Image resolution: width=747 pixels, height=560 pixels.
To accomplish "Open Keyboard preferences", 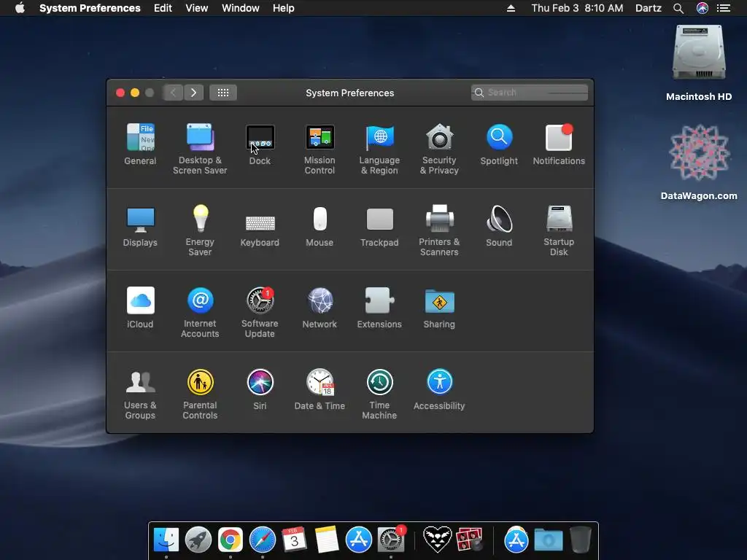I will pyautogui.click(x=260, y=230).
